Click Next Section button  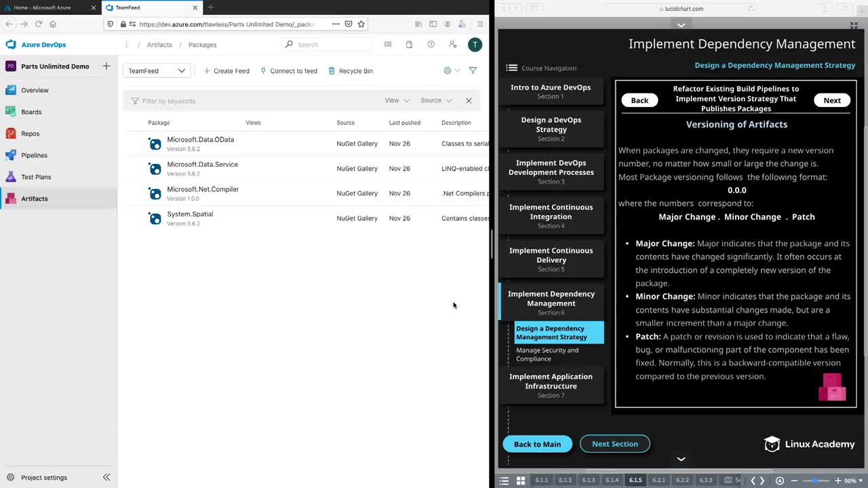[x=615, y=444]
